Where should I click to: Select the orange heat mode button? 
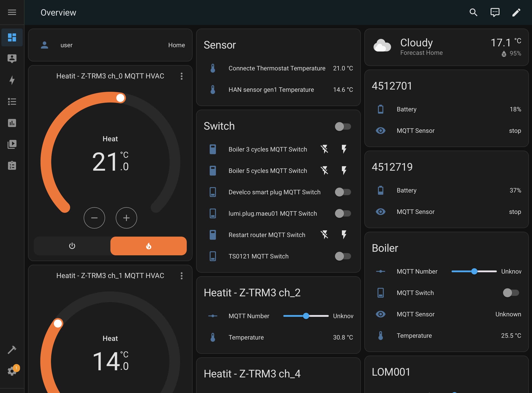click(x=148, y=246)
